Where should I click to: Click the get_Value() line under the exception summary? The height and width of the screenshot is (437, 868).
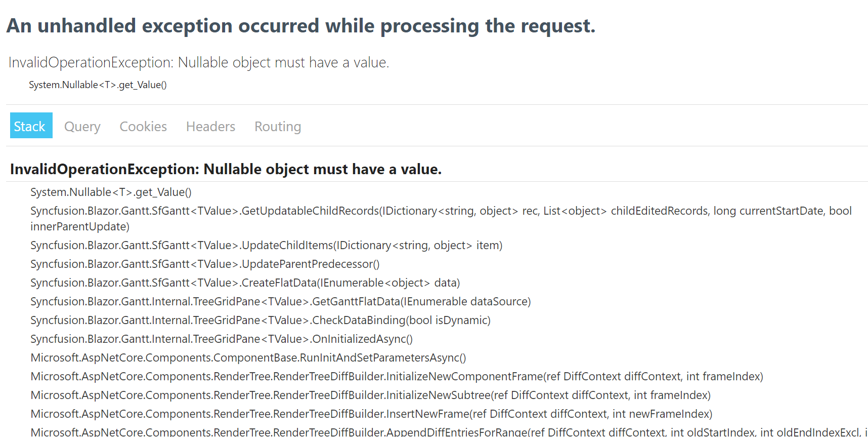[x=98, y=85]
